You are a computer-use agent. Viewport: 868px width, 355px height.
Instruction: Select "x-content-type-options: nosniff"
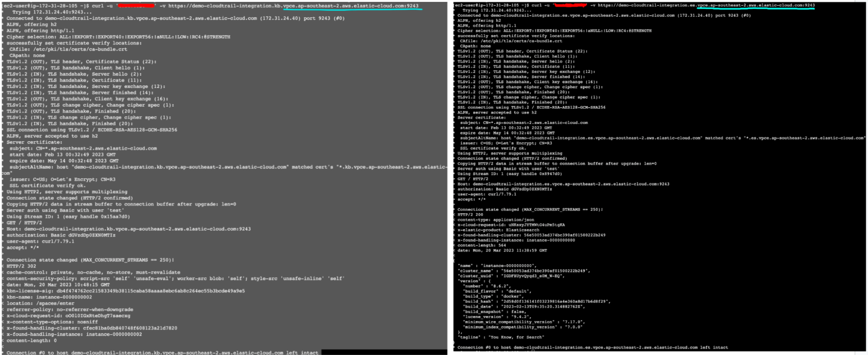click(52, 322)
